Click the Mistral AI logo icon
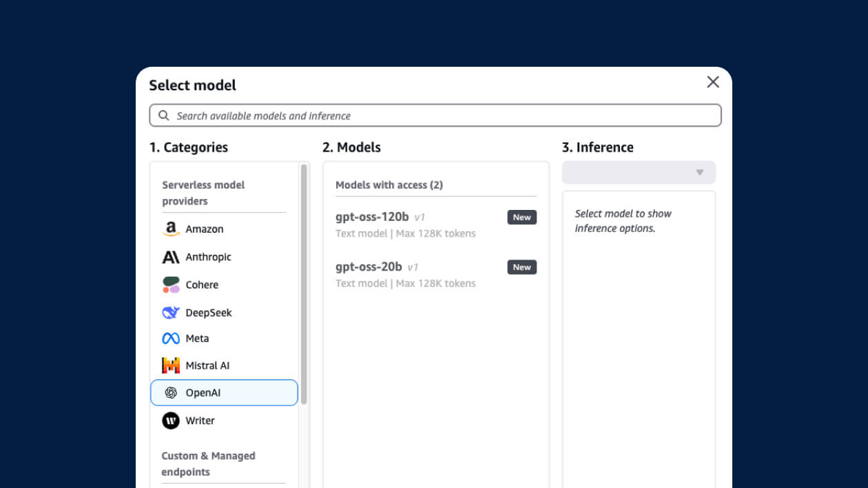Screen dimensions: 868x488 pyautogui.click(x=171, y=365)
